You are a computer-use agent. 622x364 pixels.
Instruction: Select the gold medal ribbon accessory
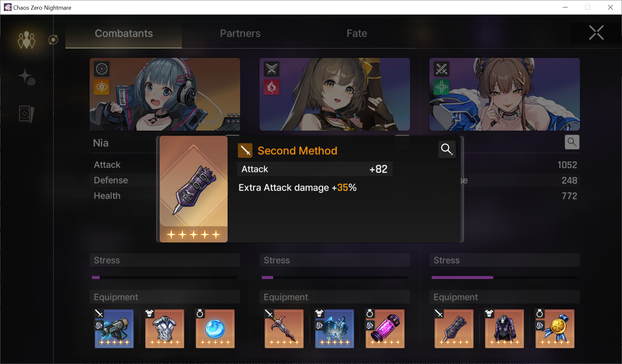click(555, 328)
